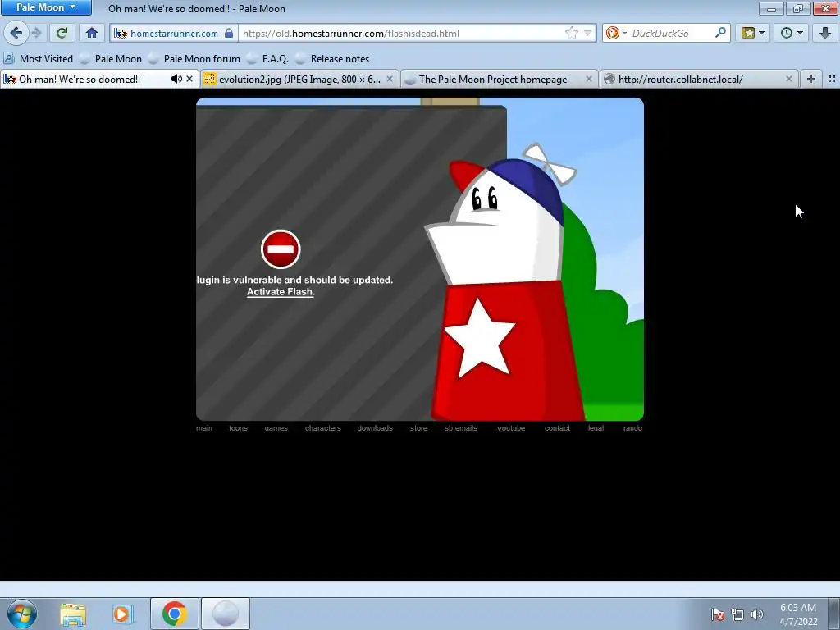Image resolution: width=840 pixels, height=630 pixels.
Task: Open the store navigation link
Action: (x=419, y=428)
